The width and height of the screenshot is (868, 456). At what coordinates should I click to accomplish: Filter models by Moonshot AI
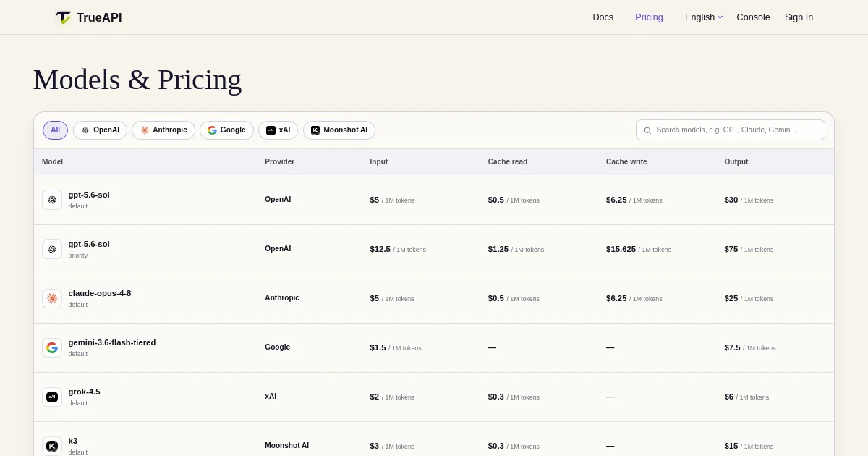[x=339, y=130]
